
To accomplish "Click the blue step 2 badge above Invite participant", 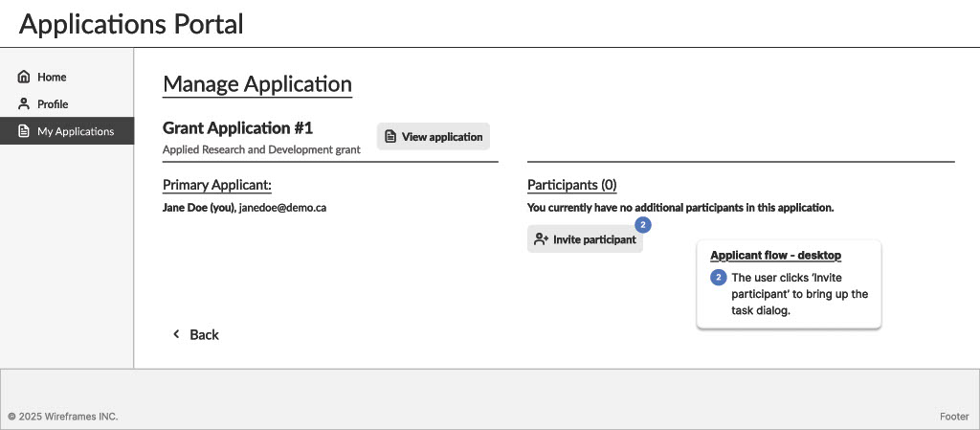I will click(x=643, y=225).
